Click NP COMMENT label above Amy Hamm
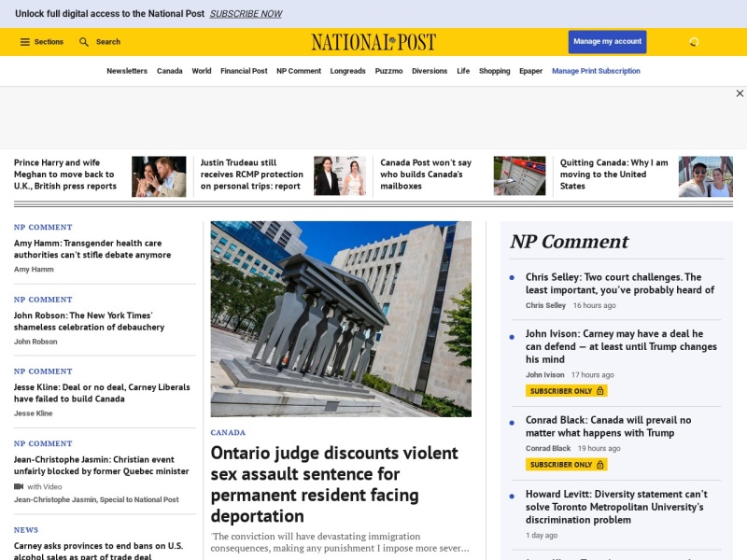This screenshot has height=560, width=747. coord(43,228)
